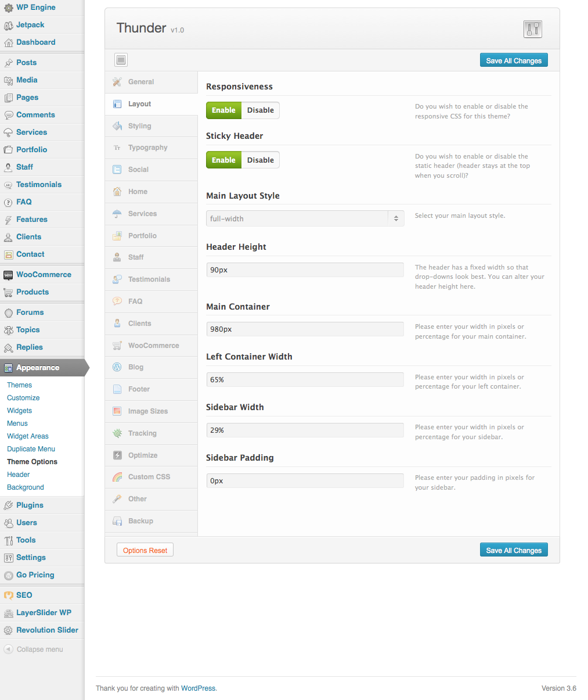
Task: Open Widget Areas under Appearance
Action: 27,436
